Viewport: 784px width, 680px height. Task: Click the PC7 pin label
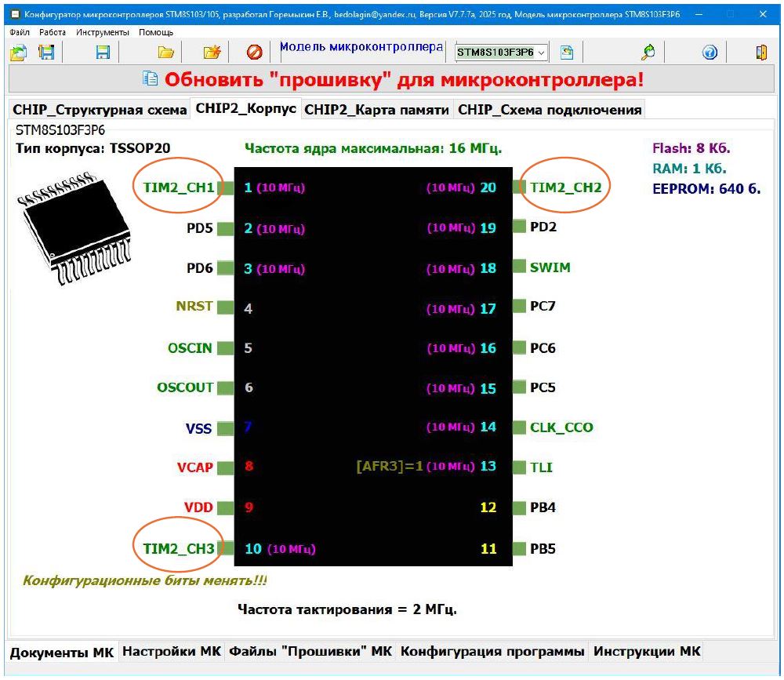543,306
